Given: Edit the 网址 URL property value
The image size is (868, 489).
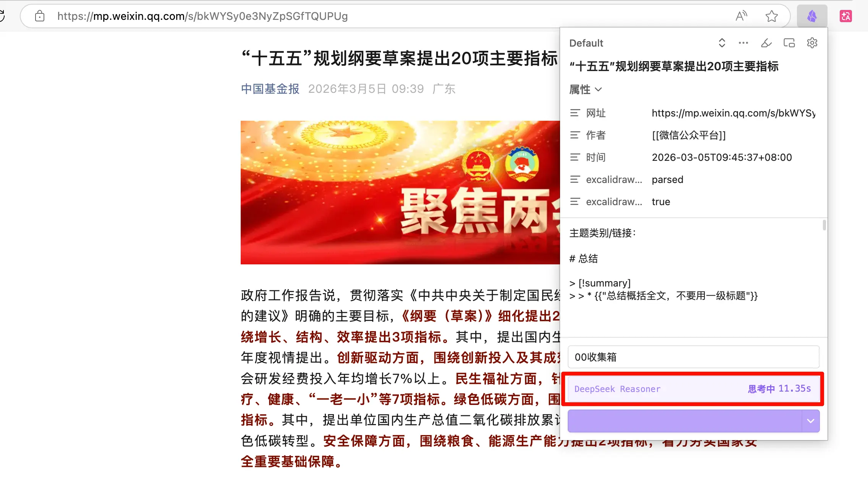Looking at the screenshot, I should click(734, 113).
